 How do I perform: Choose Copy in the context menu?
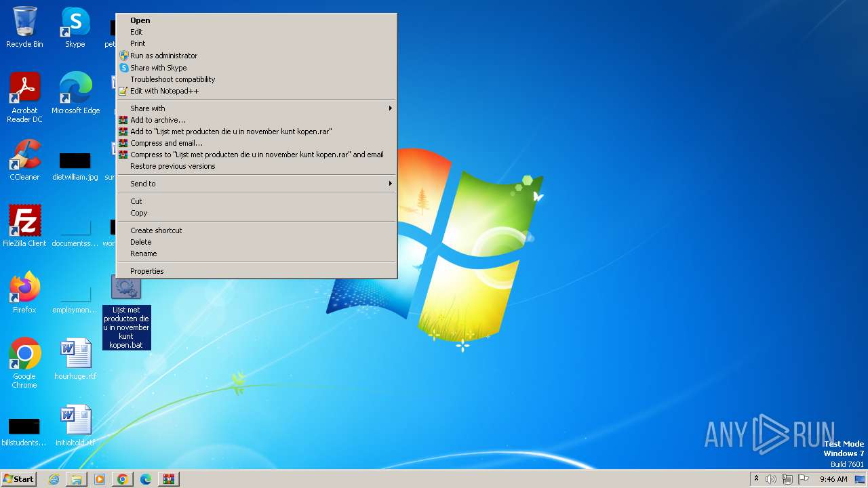[x=256, y=213]
